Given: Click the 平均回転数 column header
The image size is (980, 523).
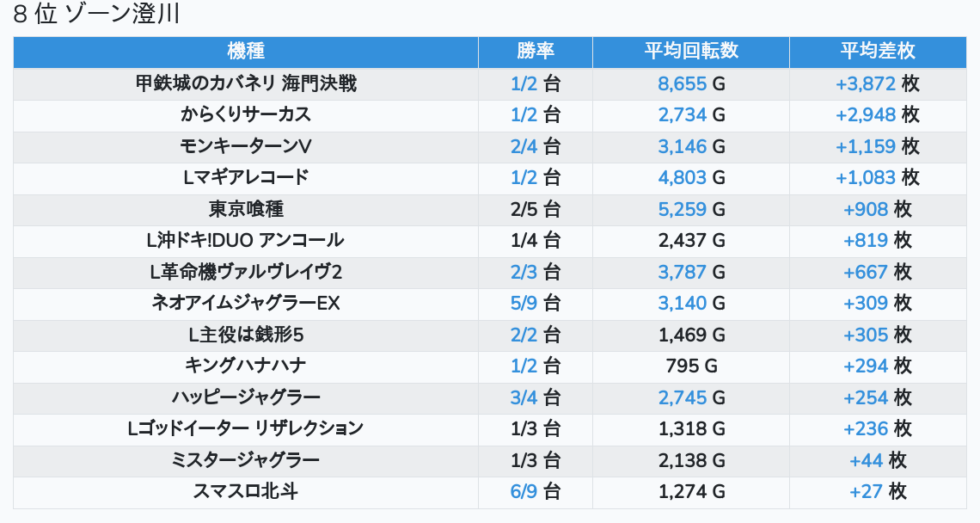Looking at the screenshot, I should [690, 52].
